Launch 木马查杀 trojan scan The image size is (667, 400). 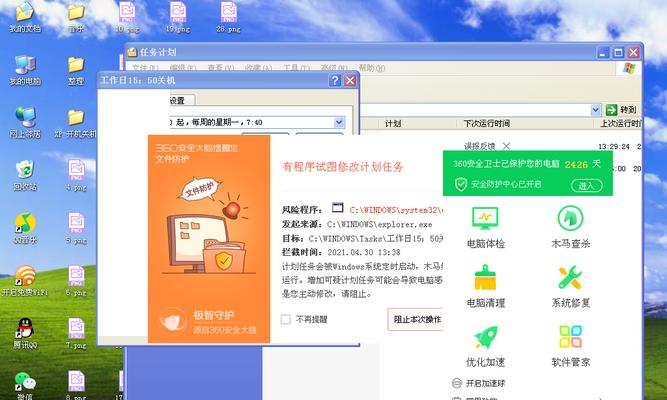click(570, 227)
